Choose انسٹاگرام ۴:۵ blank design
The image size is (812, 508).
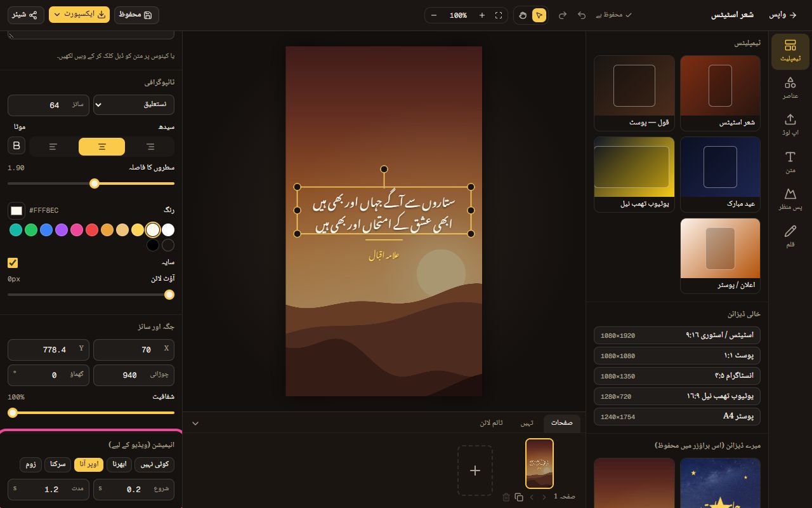[678, 376]
